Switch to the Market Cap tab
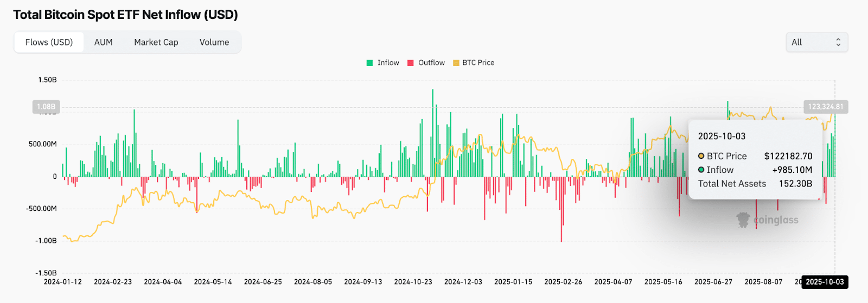Viewport: 868px width, 303px height. [x=156, y=42]
